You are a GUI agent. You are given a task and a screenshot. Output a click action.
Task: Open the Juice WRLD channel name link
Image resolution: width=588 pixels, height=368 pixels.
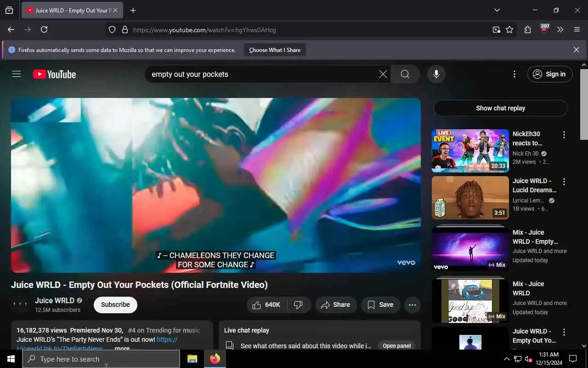[x=54, y=300]
